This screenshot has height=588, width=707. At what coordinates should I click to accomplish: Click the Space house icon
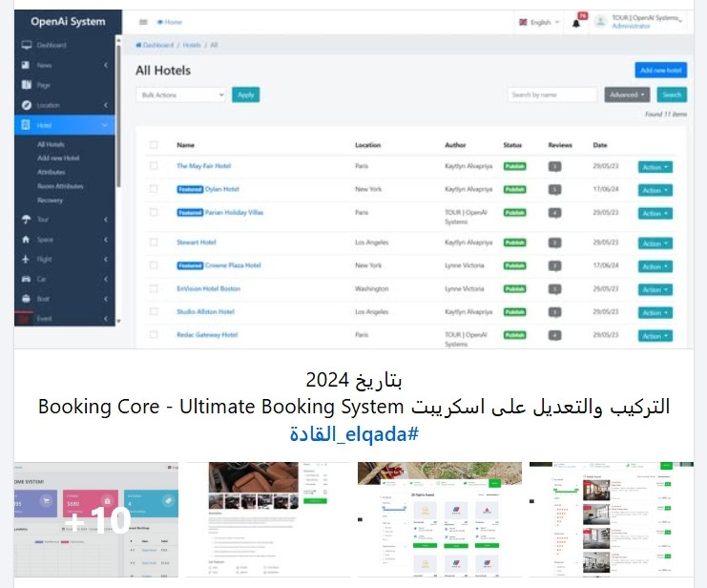click(26, 240)
